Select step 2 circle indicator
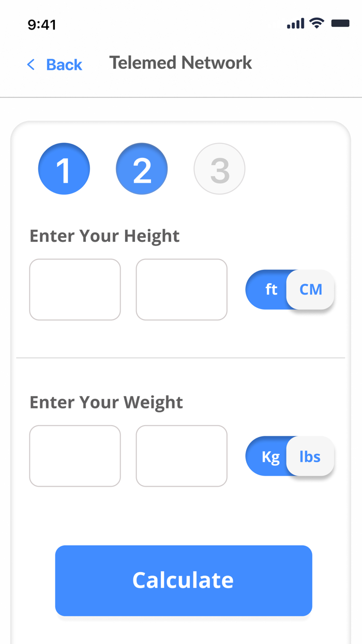Image resolution: width=362 pixels, height=644 pixels. pos(142,168)
